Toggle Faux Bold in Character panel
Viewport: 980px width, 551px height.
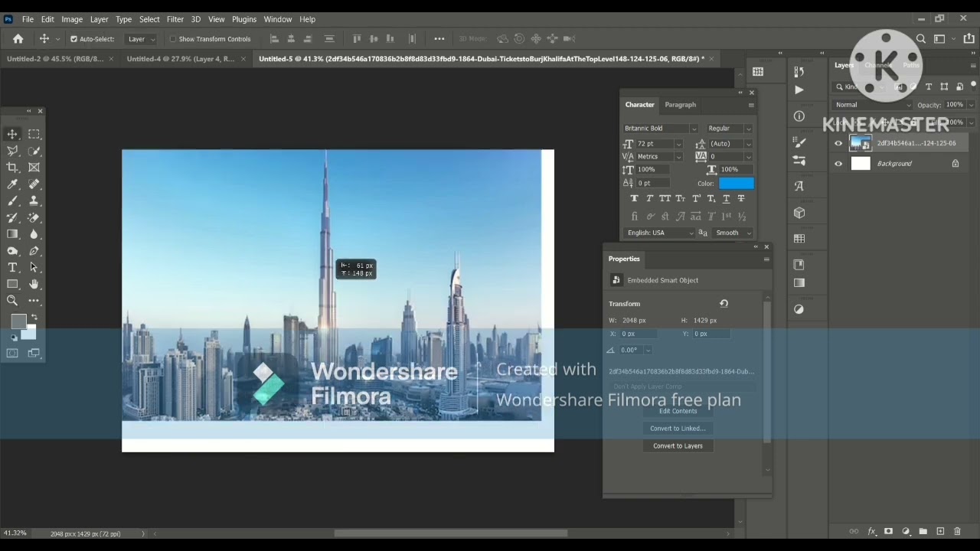click(x=634, y=199)
